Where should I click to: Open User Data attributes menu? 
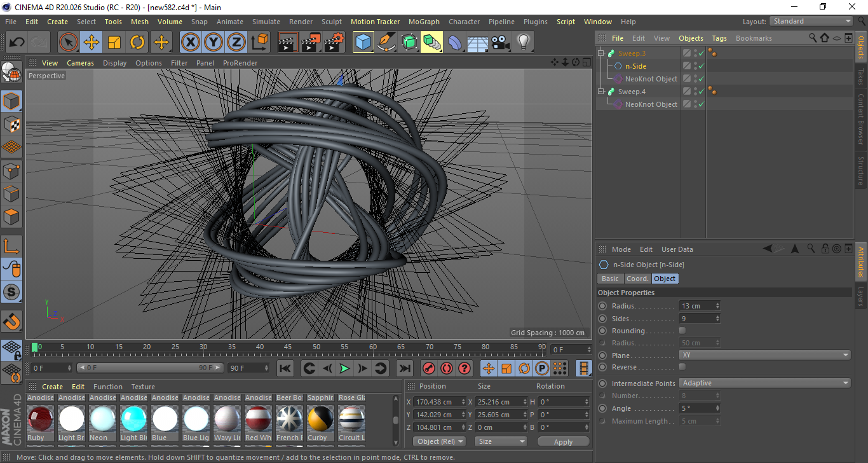click(x=677, y=249)
